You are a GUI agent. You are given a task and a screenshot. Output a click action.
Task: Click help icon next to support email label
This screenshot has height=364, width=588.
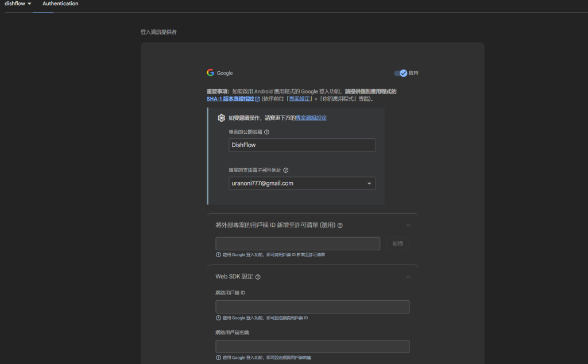coord(286,170)
